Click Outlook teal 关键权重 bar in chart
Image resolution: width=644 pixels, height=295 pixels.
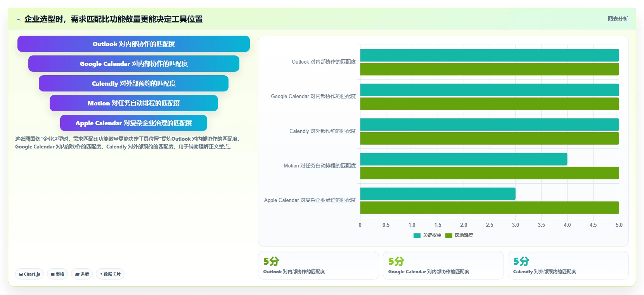490,55
